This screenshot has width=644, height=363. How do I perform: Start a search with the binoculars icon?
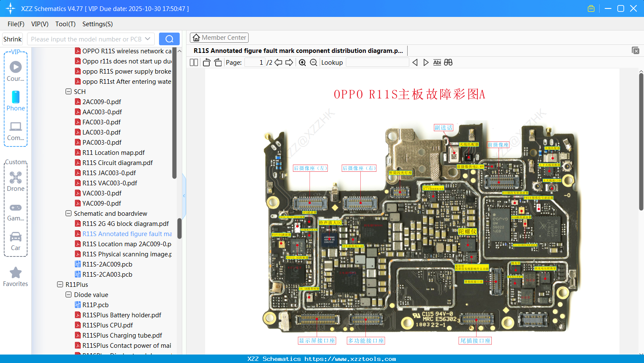pyautogui.click(x=448, y=62)
